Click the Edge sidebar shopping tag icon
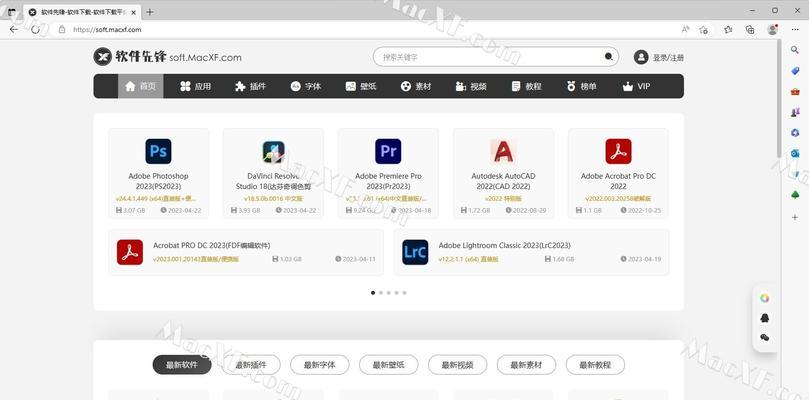This screenshot has width=809, height=400. (795, 71)
